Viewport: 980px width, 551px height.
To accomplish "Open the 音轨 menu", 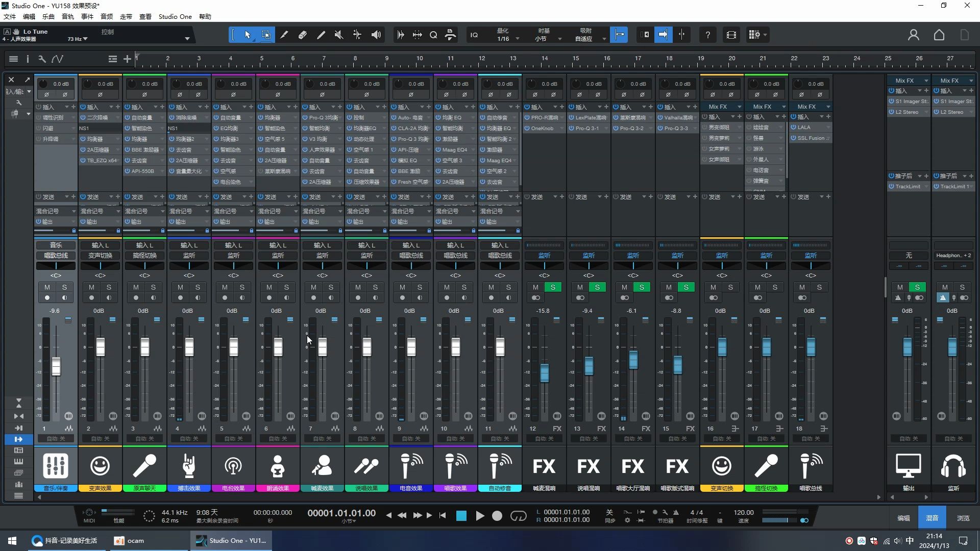I will (x=67, y=16).
